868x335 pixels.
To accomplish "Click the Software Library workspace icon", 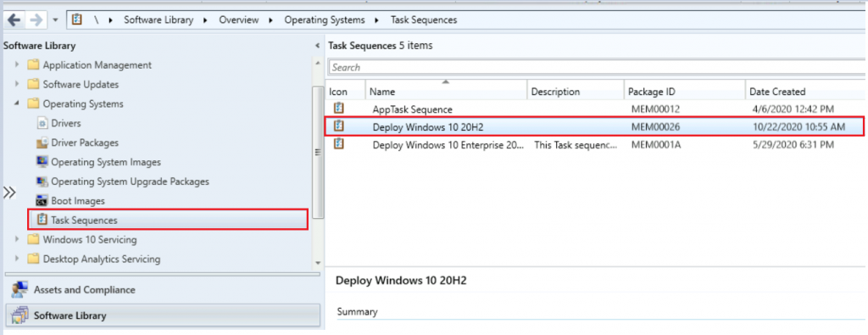I will pos(19,315).
